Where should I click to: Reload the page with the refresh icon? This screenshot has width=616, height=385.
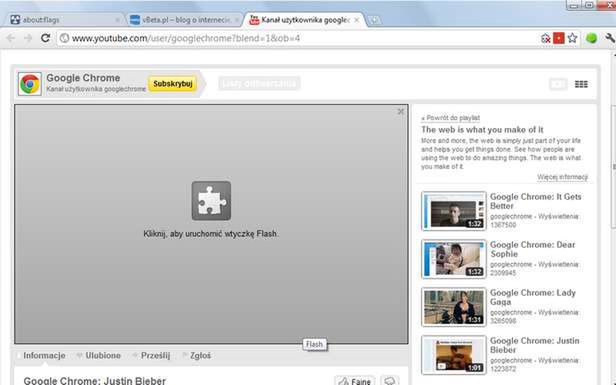(46, 38)
